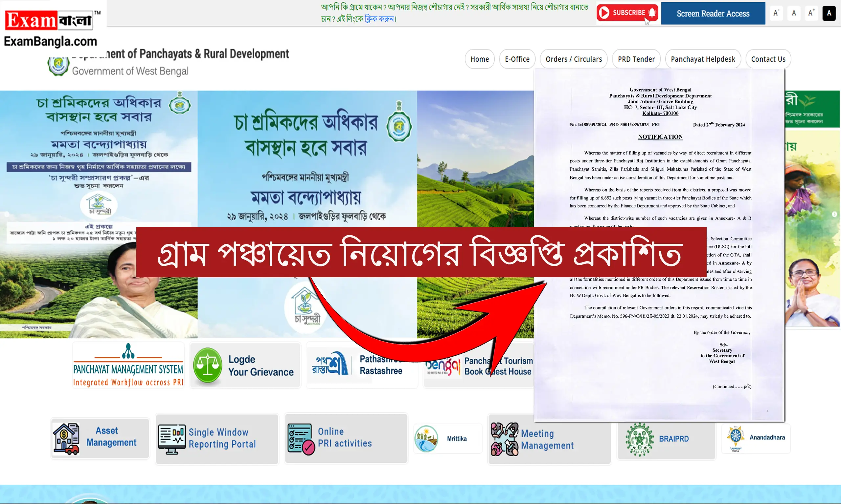Click the blue Bengali link in top notice

(x=380, y=19)
